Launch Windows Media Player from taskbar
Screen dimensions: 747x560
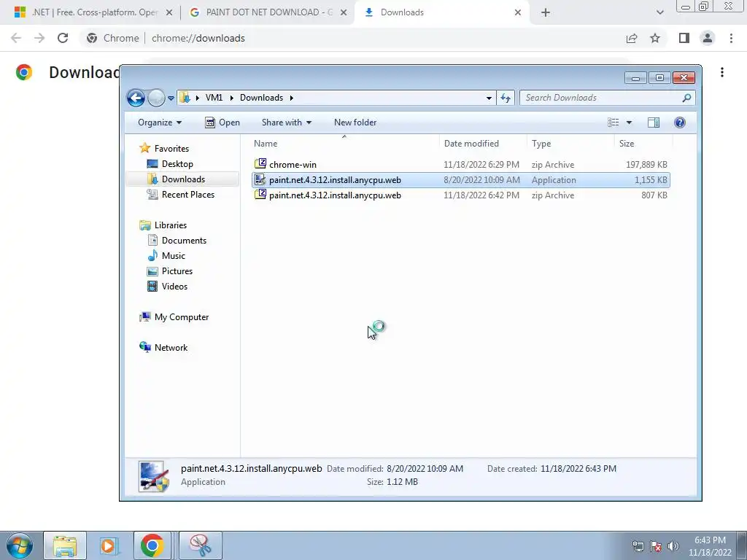pos(108,545)
